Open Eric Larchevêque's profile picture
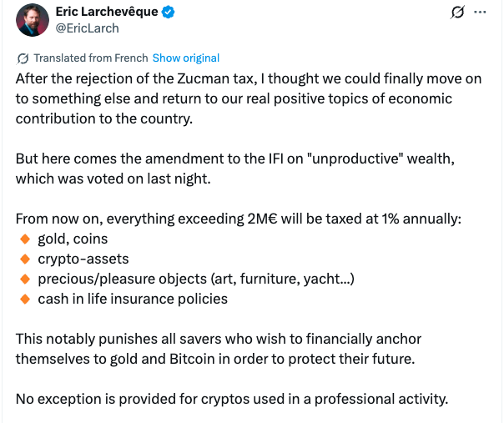This screenshot has height=423, width=504. (28, 20)
